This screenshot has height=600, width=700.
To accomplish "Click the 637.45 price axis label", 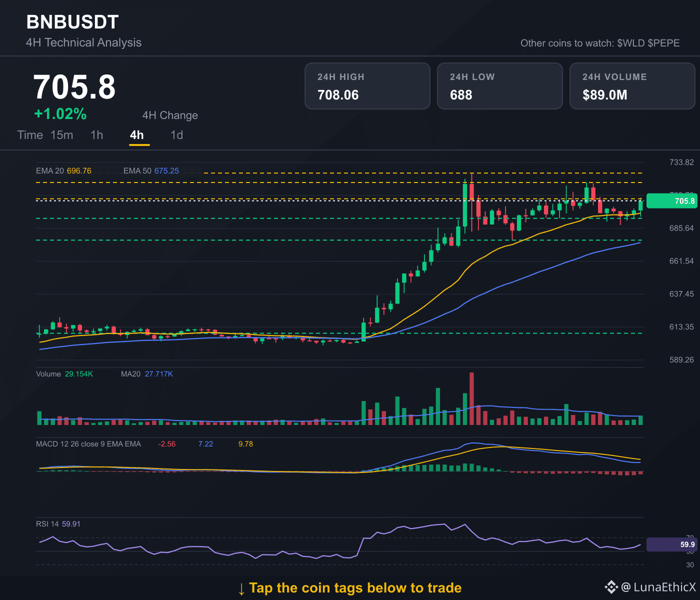I will (681, 294).
